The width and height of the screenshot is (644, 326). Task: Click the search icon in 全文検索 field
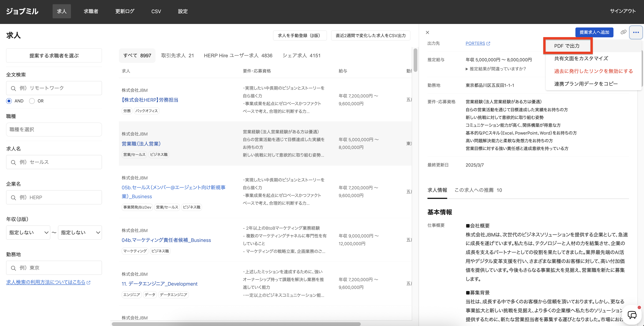tap(13, 88)
